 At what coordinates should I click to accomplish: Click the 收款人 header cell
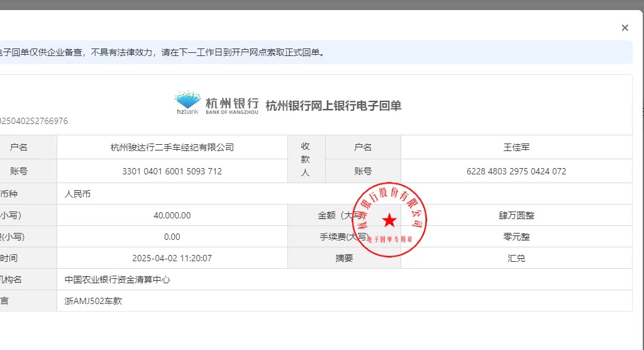[x=306, y=159]
